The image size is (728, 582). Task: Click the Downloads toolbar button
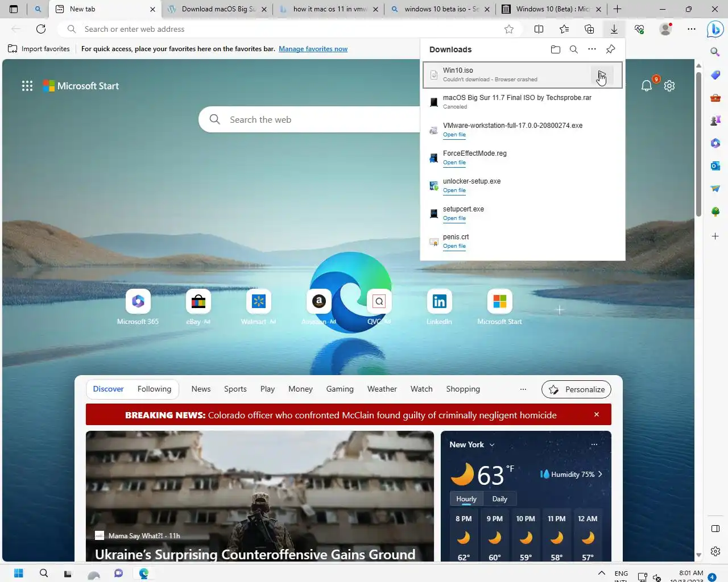[x=614, y=29]
